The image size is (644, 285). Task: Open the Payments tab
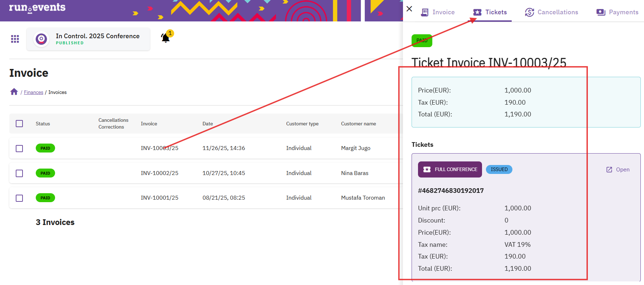[617, 12]
